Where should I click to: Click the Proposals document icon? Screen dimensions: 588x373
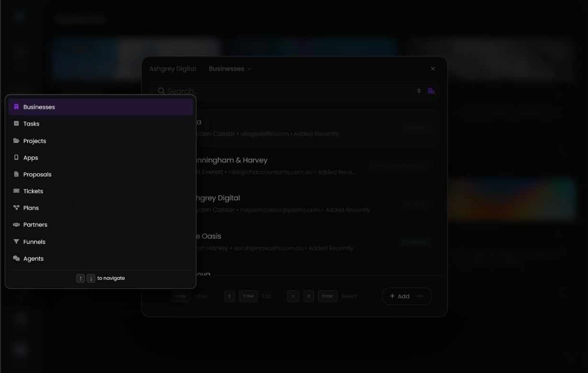click(x=17, y=174)
